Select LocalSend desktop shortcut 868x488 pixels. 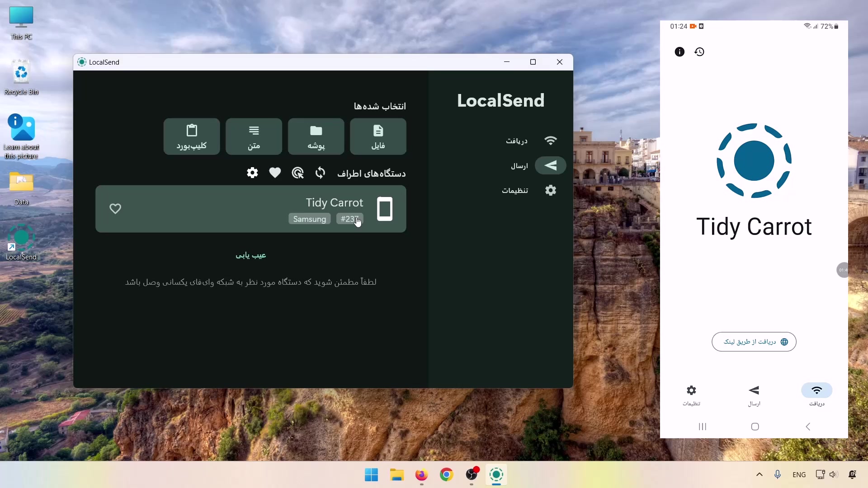pos(21,242)
